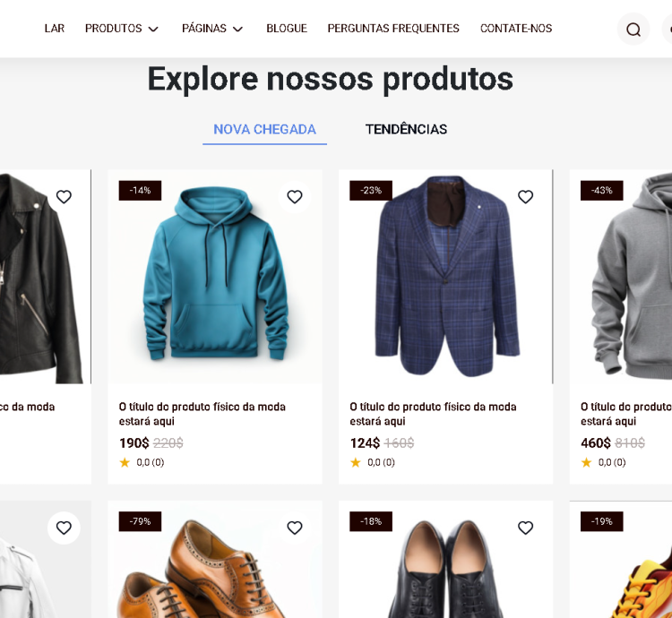The image size is (672, 618).
Task: Open PERGUNTAS FREQUENTES link
Action: coord(393,29)
